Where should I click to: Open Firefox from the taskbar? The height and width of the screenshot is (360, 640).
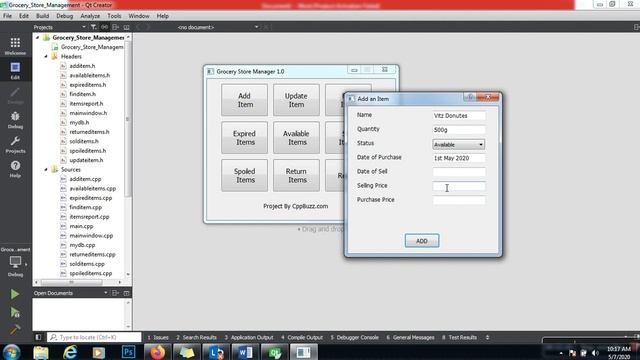click(157, 352)
